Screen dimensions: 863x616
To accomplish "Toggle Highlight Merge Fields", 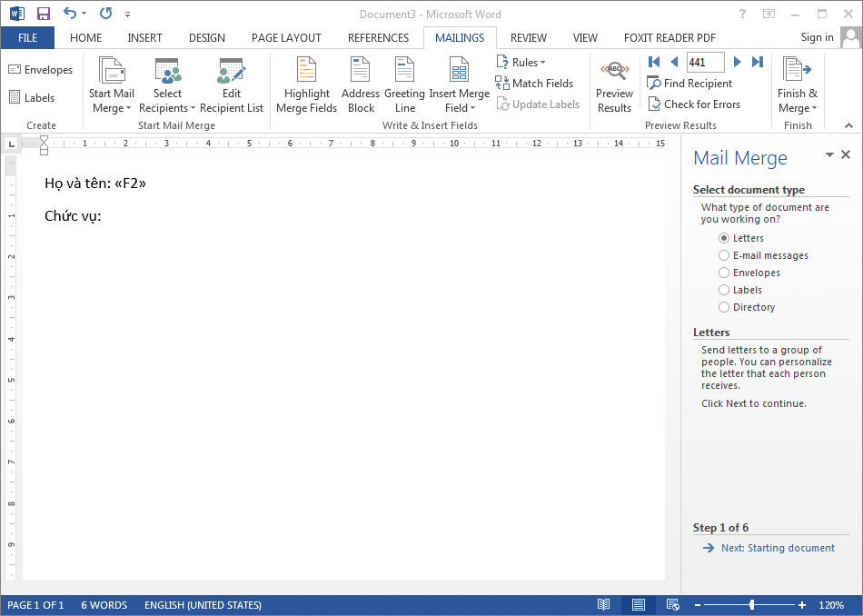I will [x=306, y=85].
